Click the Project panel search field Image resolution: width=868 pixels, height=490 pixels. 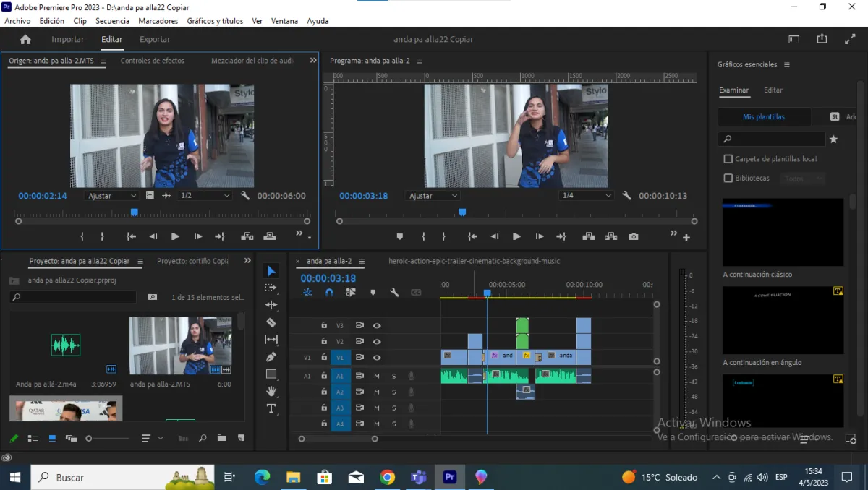73,297
